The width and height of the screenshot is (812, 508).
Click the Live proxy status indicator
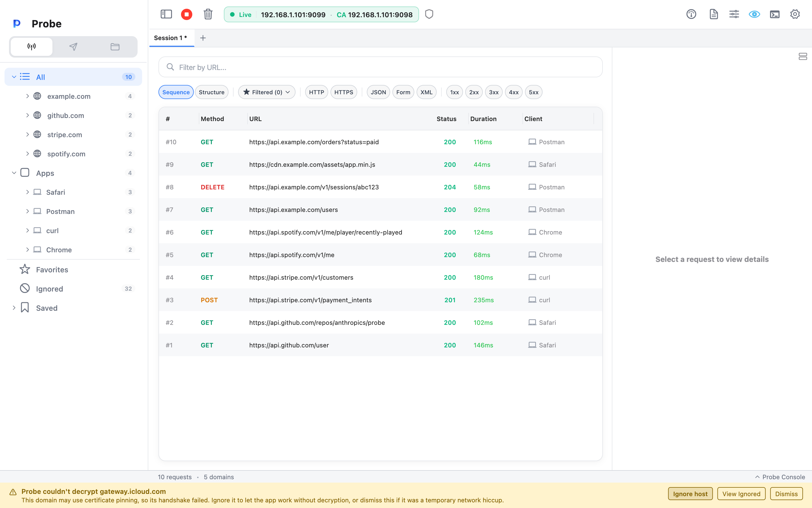240,14
